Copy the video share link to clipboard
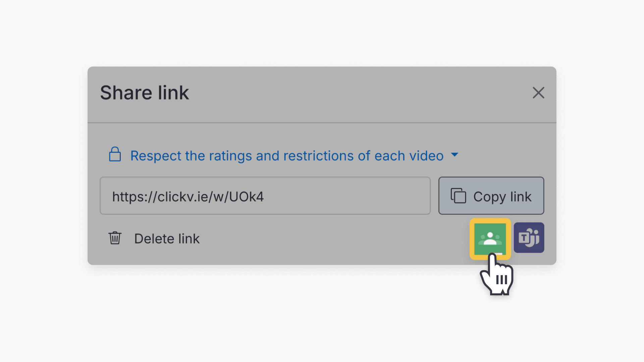 (x=491, y=196)
